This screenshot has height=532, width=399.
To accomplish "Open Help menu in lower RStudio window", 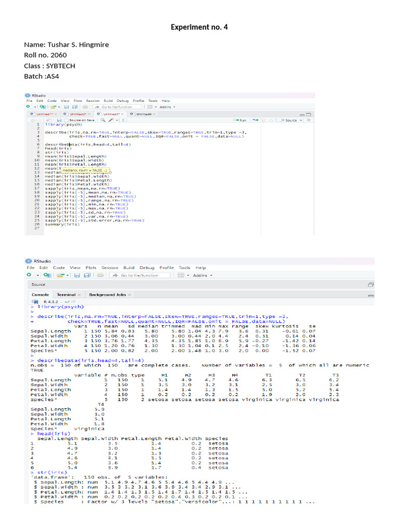I will pyautogui.click(x=201, y=268).
